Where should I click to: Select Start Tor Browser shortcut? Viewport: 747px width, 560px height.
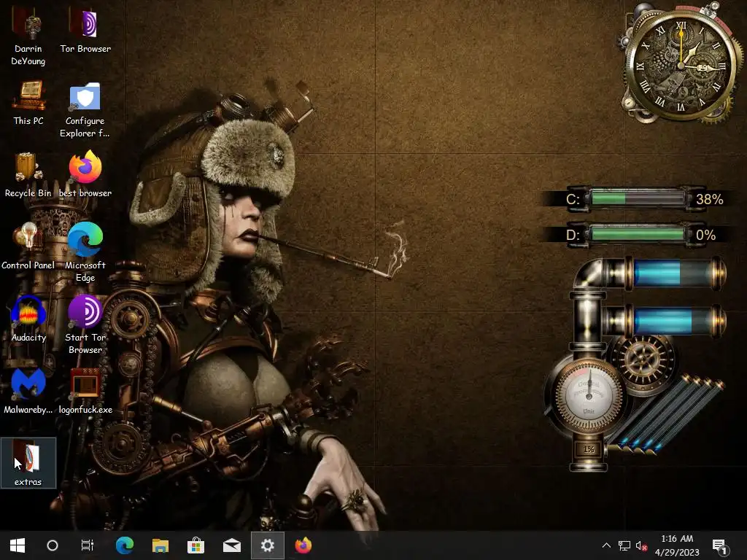[x=85, y=324]
